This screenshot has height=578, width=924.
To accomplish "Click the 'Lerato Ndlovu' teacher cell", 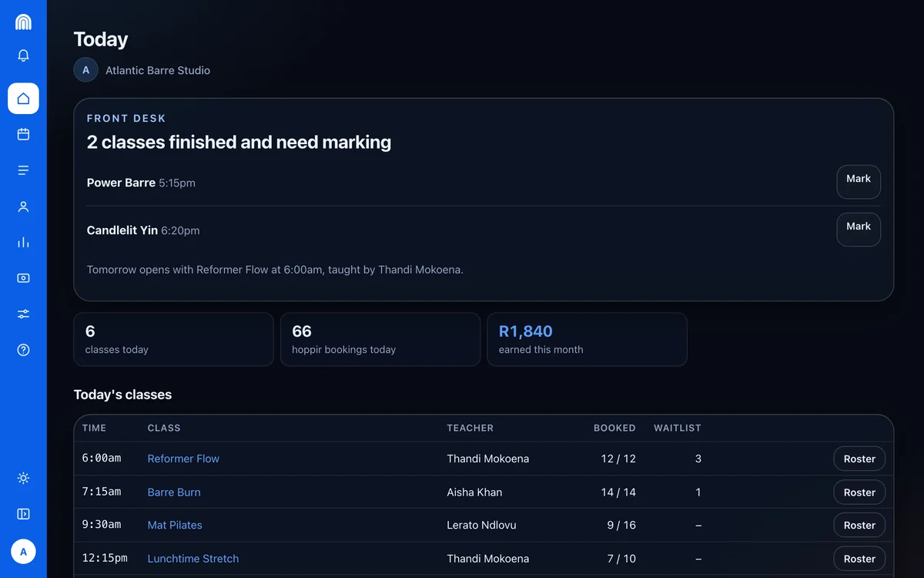I will [x=481, y=525].
